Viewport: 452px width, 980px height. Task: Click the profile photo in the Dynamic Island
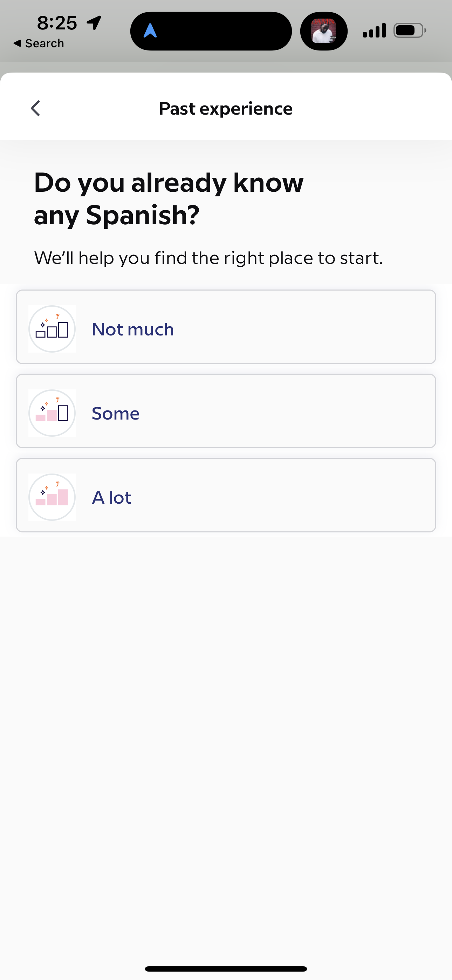(x=323, y=30)
